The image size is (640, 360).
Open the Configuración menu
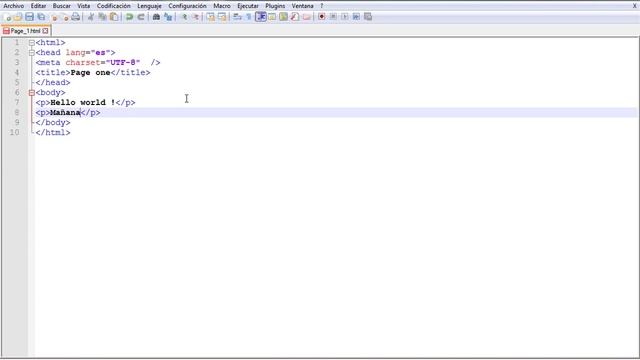click(x=187, y=6)
